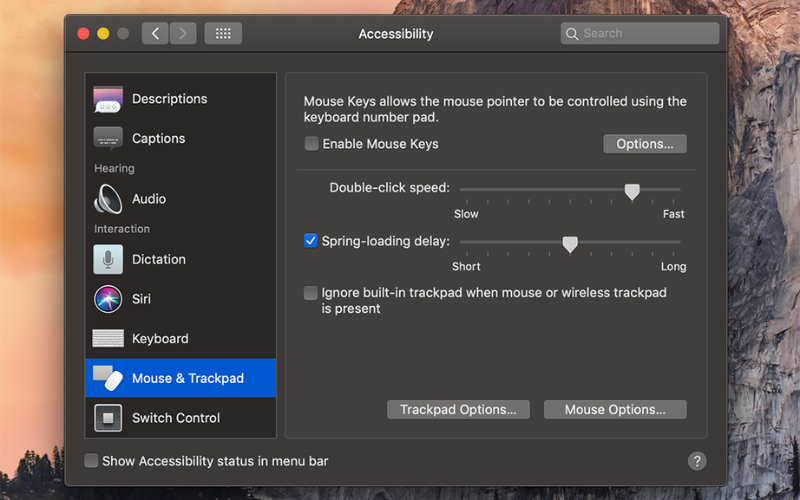Select the Keyboard label in the sidebar list
Viewport: 800px width, 500px height.
pos(160,338)
